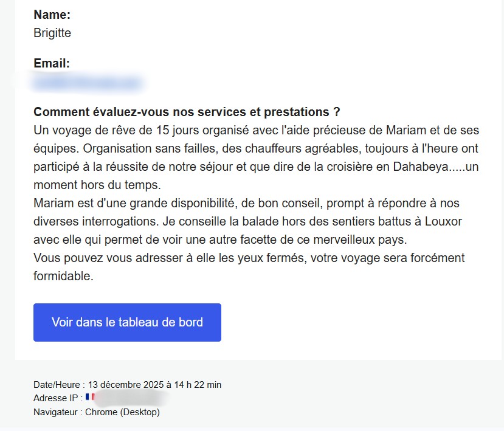Click the blurred IP address value

tap(131, 398)
